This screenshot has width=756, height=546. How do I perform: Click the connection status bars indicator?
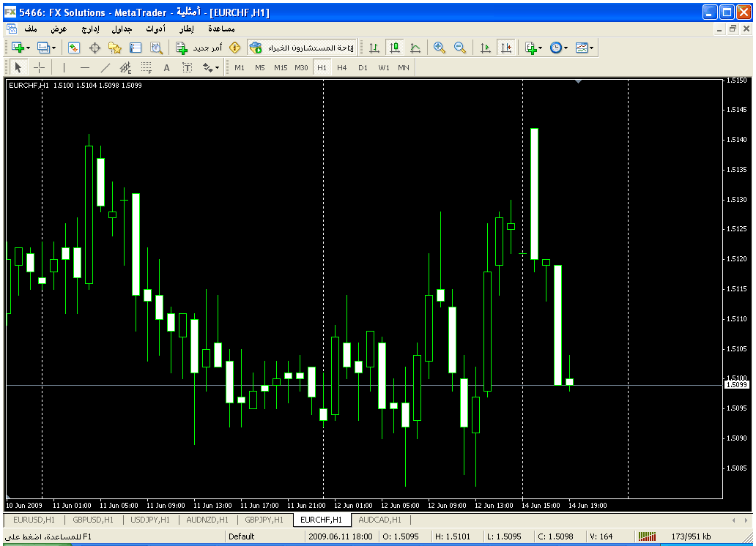click(x=646, y=536)
